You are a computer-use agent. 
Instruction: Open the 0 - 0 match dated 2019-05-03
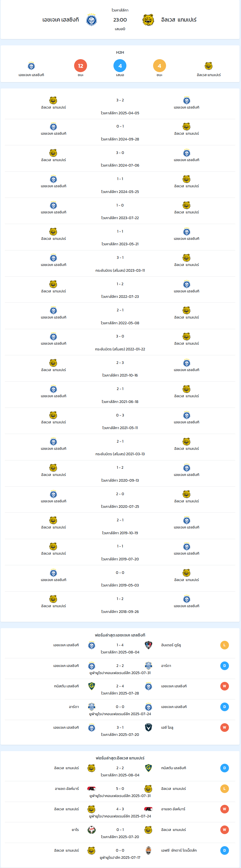pos(120,578)
